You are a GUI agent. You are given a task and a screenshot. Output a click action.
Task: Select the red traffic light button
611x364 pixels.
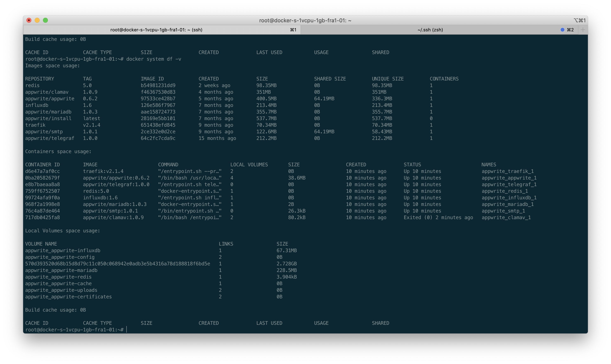(x=29, y=20)
